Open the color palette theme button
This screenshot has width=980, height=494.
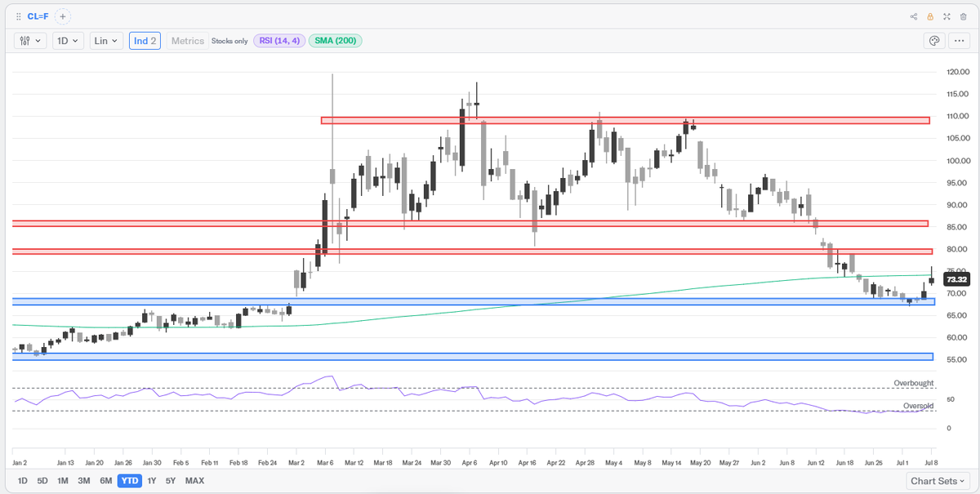(935, 41)
